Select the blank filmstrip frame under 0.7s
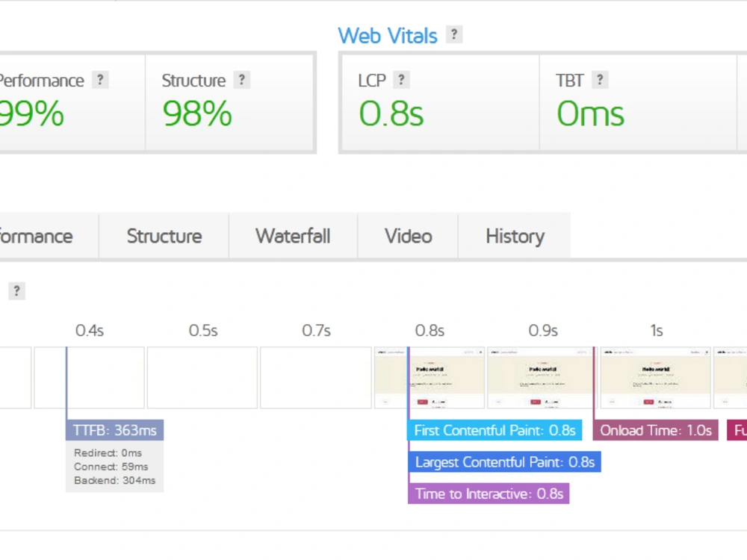This screenshot has width=747, height=560. (x=316, y=378)
